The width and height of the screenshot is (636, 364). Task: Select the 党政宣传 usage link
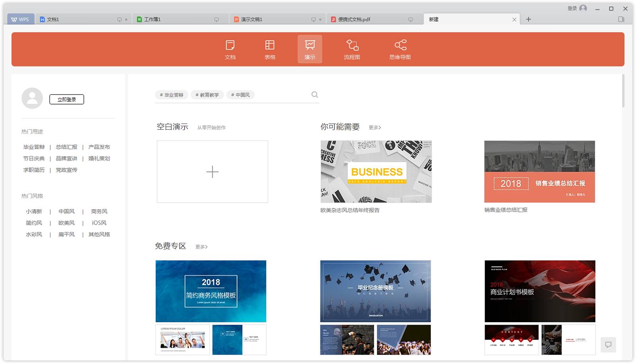tap(66, 170)
